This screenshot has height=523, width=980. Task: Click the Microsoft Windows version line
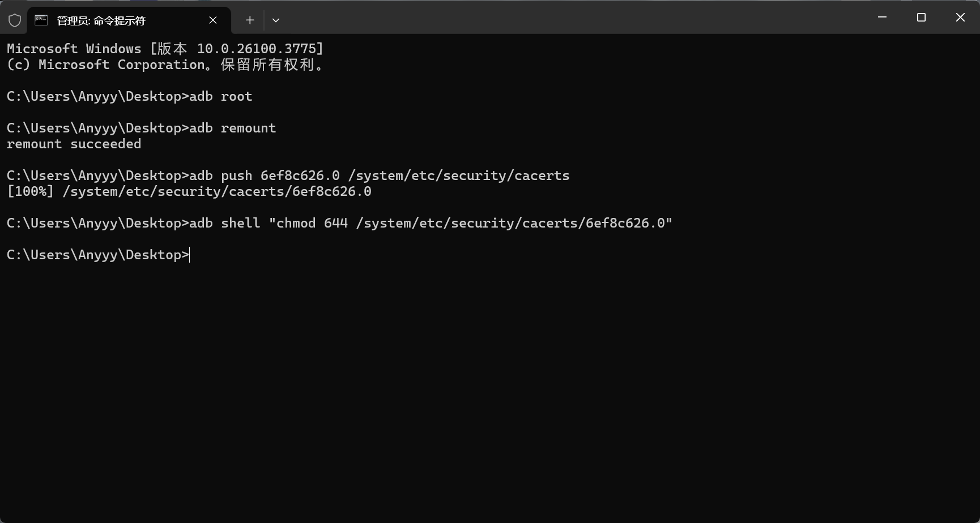[165, 49]
